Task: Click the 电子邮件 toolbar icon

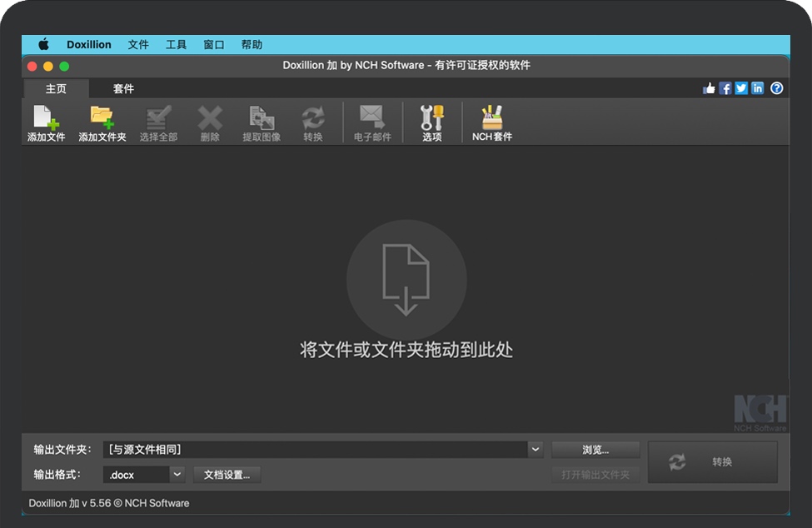Action: click(371, 121)
